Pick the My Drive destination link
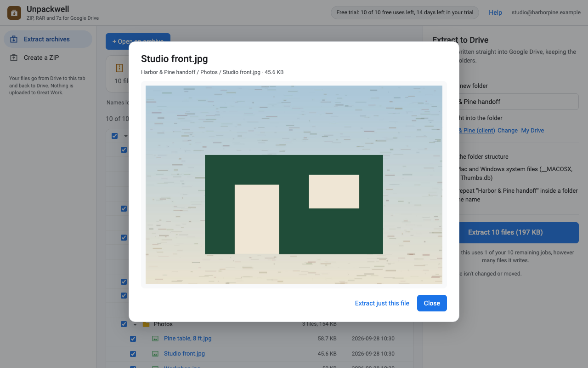588x368 pixels. pyautogui.click(x=532, y=131)
